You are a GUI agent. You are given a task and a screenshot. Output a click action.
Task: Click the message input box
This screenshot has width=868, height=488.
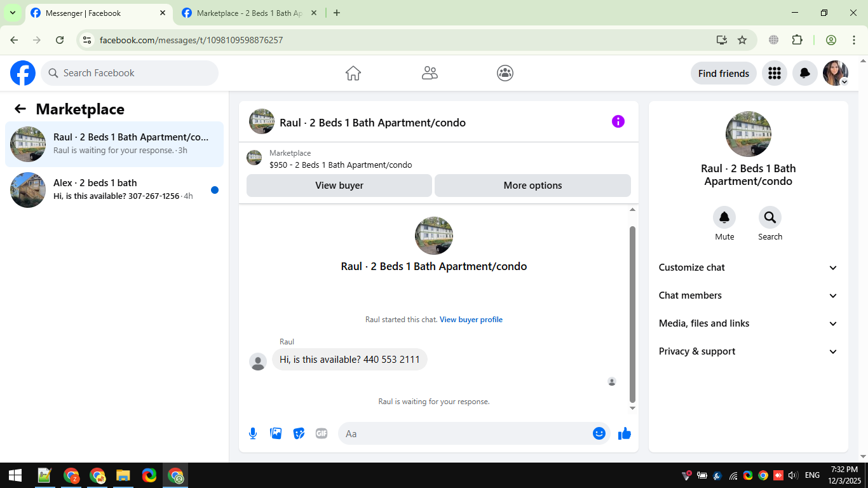[x=474, y=433]
